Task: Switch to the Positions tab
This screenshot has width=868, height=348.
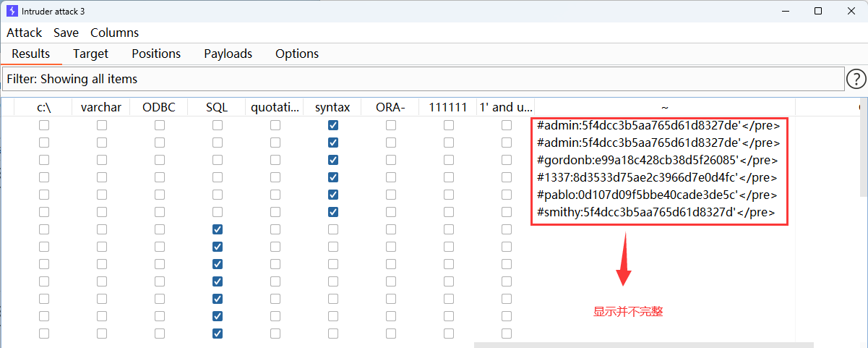Action: point(156,54)
